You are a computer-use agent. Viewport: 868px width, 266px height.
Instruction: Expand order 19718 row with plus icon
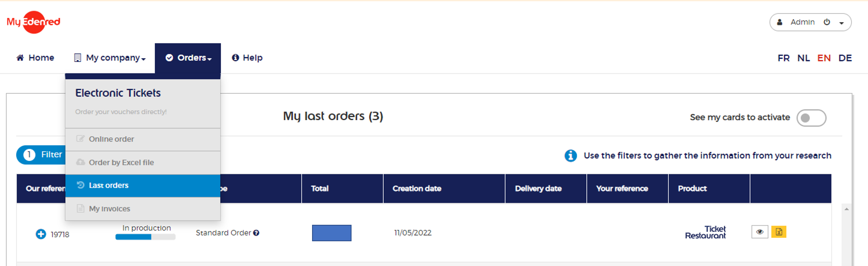click(41, 234)
